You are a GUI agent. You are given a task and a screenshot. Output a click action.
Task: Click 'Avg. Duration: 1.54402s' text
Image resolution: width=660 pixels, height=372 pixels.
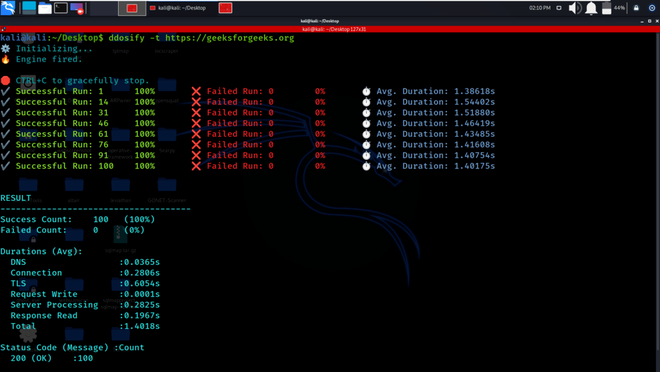click(x=435, y=102)
